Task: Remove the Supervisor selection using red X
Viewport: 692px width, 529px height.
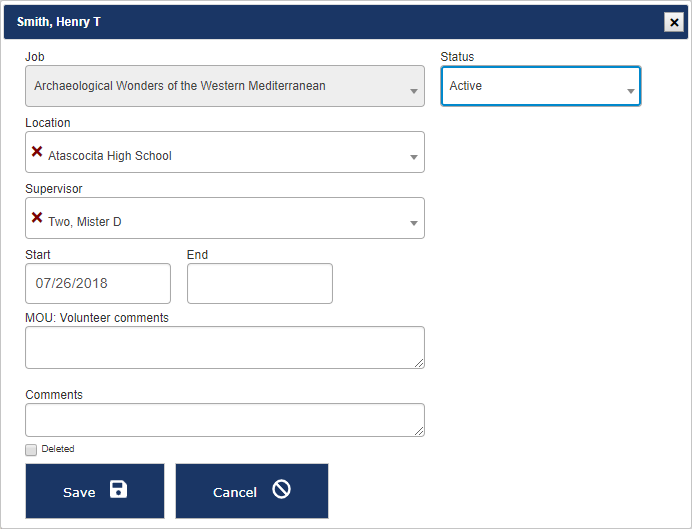Action: coord(37,218)
